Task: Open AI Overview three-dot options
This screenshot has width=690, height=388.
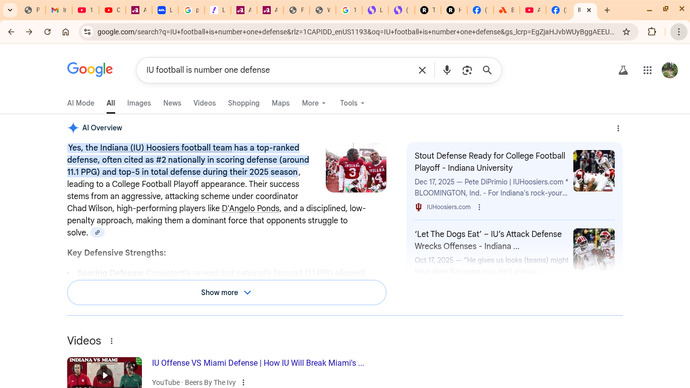Action: 618,128
